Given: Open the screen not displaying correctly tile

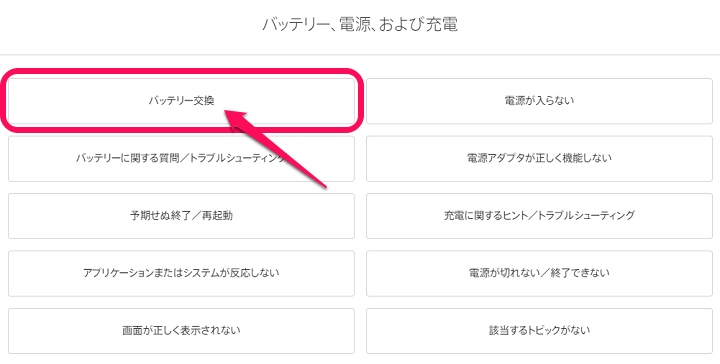Looking at the screenshot, I should pos(181,330).
